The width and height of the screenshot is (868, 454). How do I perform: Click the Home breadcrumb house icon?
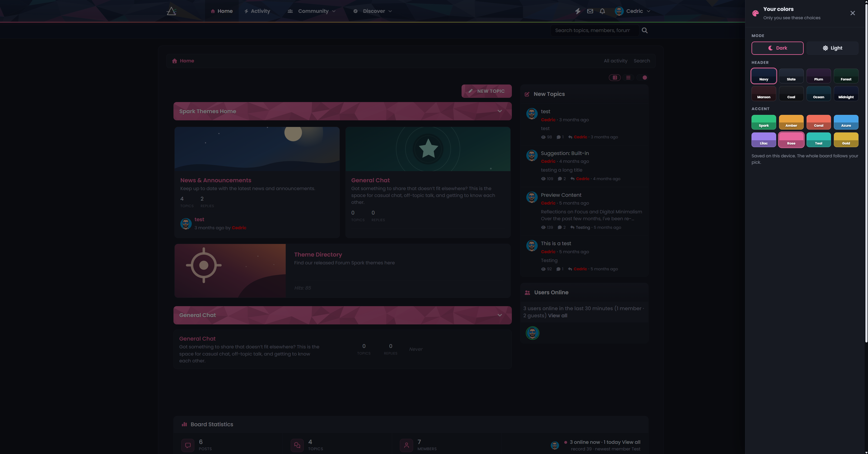(175, 61)
